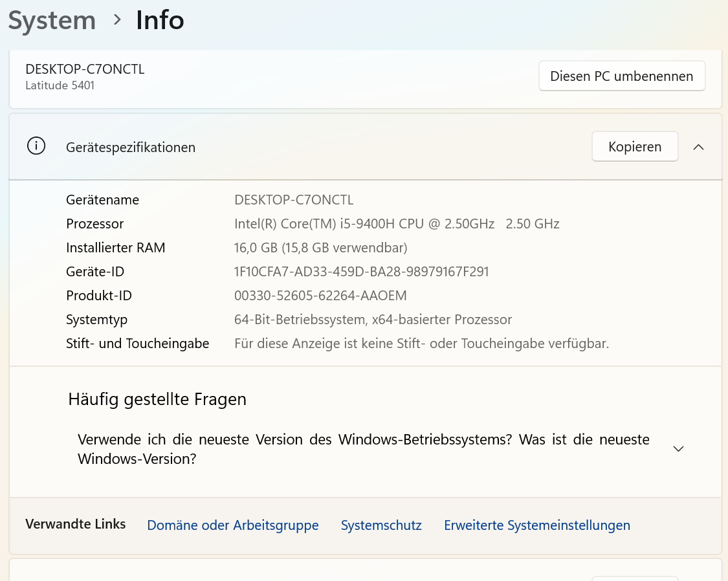Select the 64-Bit-Betriebssystem Systemtyp value
This screenshot has width=728, height=581.
(x=373, y=320)
